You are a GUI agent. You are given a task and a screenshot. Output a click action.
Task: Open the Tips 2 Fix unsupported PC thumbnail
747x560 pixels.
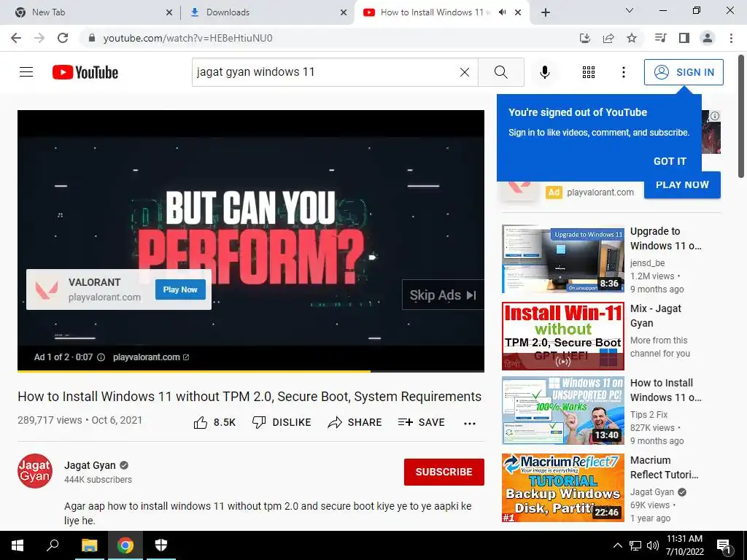[562, 410]
